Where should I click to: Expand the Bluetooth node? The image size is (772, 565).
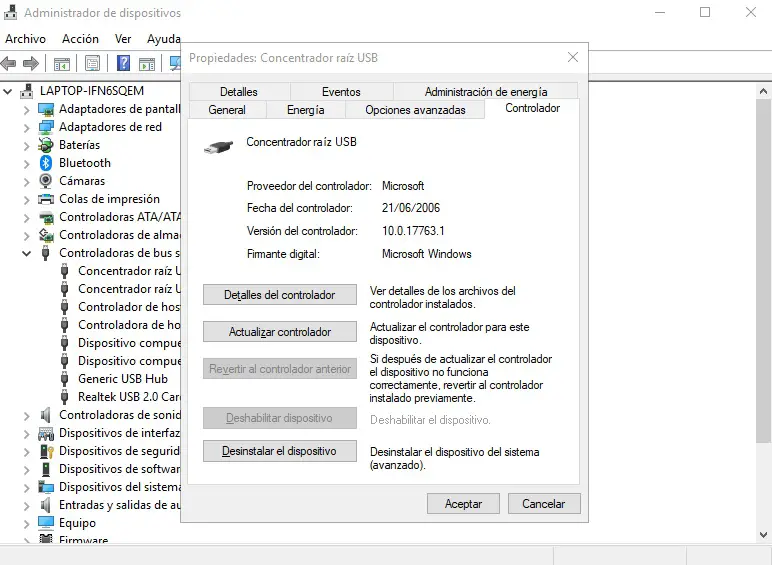coord(27,164)
